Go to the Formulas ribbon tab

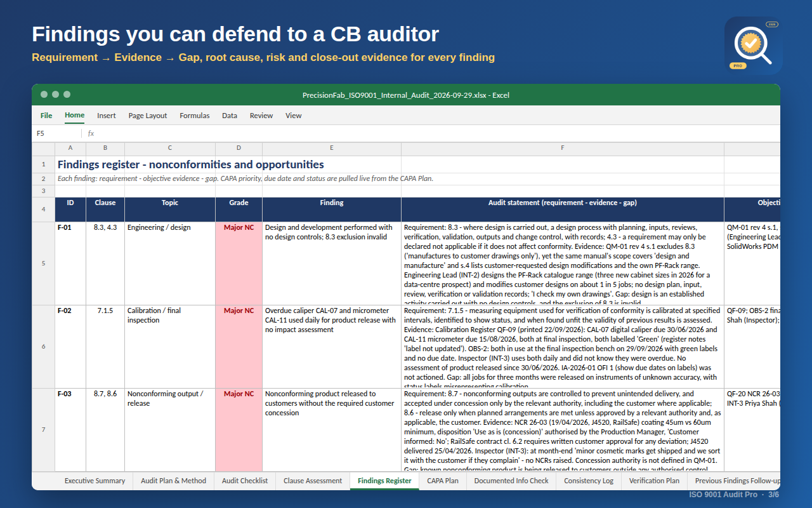coord(195,116)
